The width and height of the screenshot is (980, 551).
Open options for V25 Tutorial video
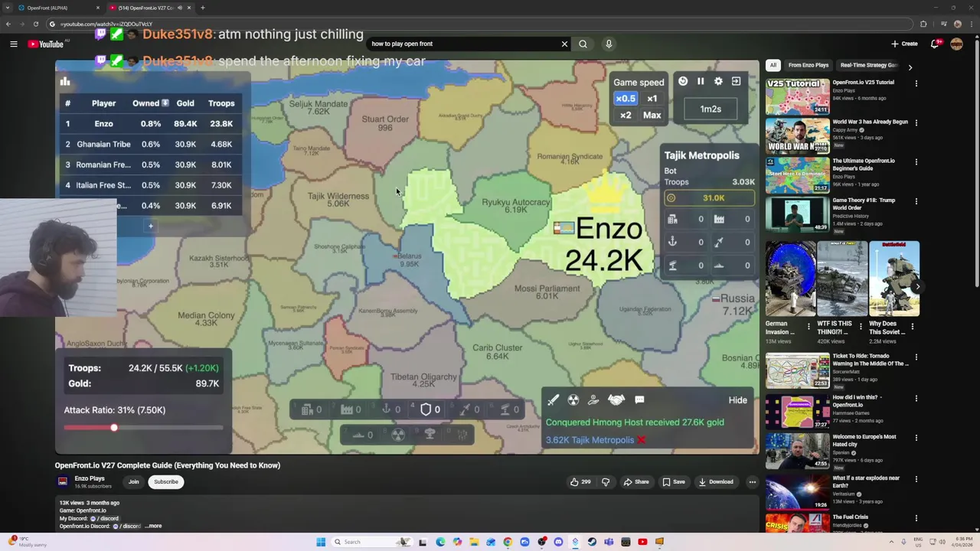916,83
